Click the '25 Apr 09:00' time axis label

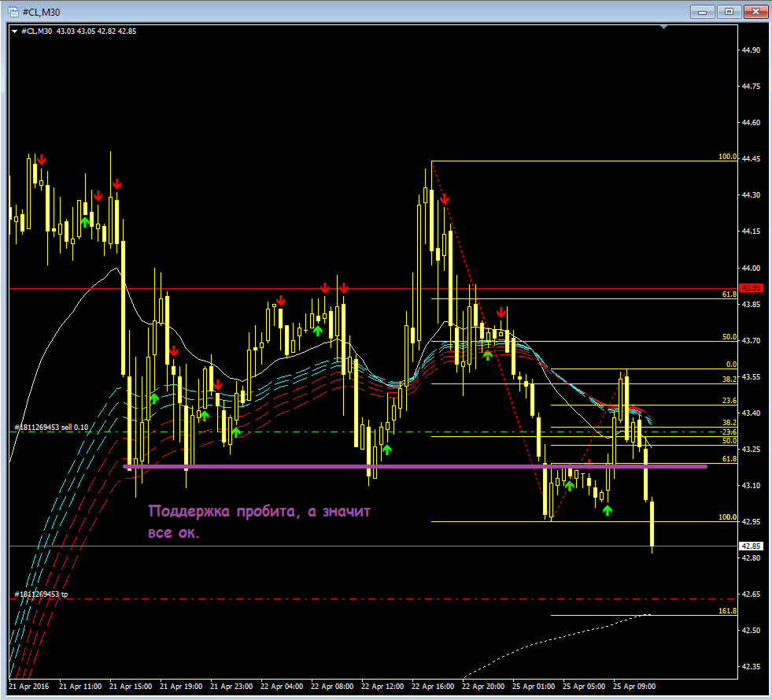tap(634, 686)
